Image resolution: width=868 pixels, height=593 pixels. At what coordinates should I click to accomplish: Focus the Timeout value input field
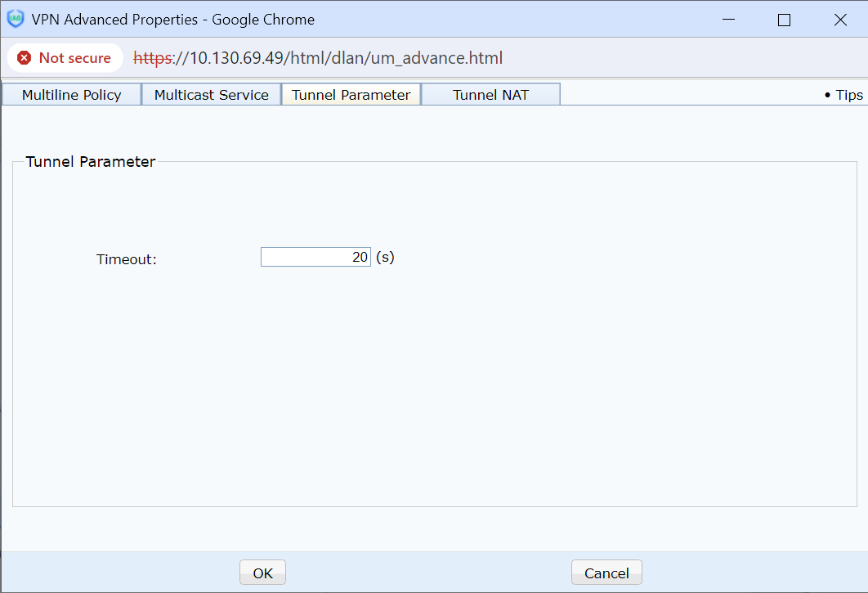[315, 257]
